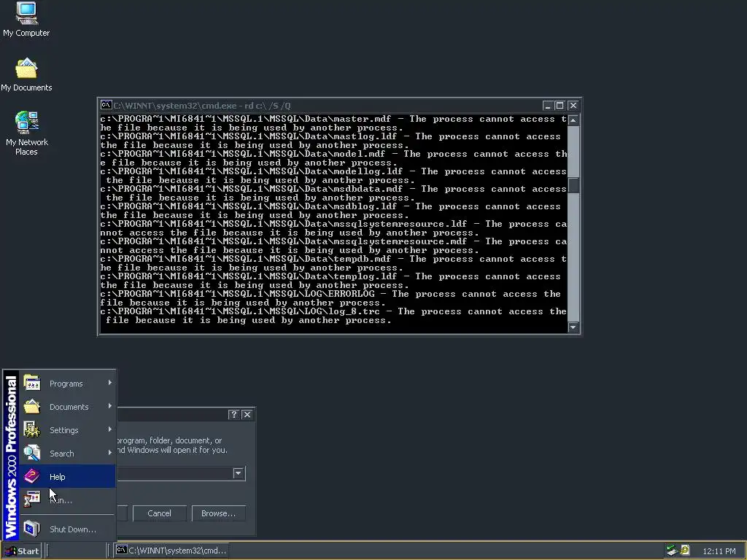Click the second system tray icon

[685, 551]
